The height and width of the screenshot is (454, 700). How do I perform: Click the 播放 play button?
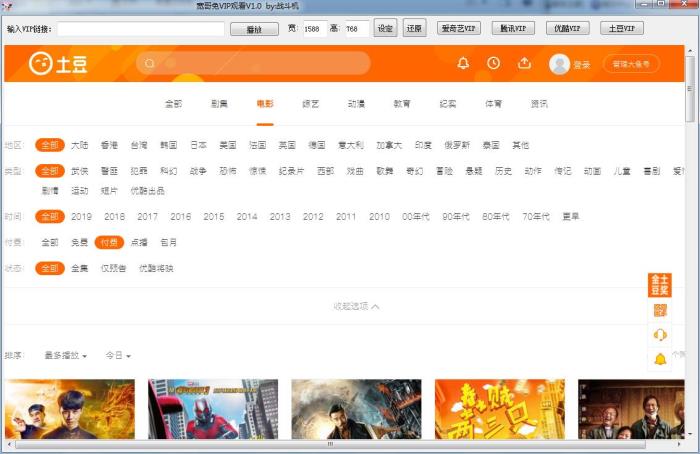[x=254, y=29]
